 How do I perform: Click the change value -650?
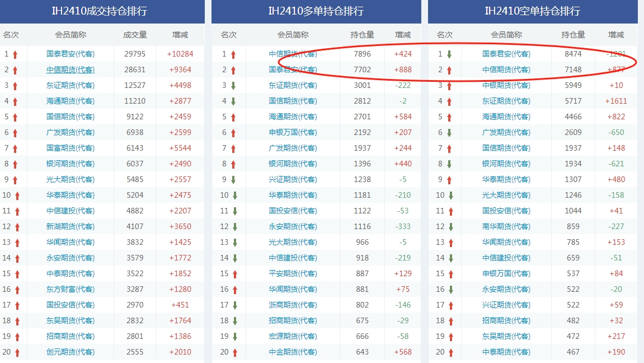coord(615,132)
